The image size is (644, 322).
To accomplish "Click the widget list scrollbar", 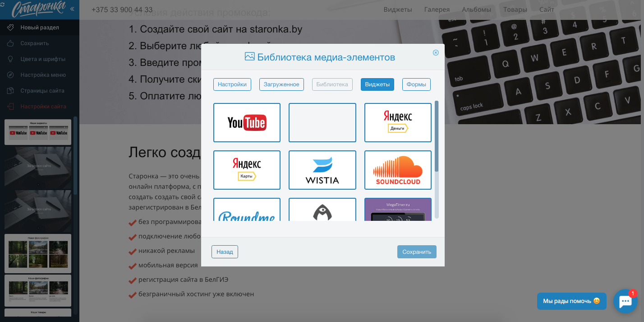I will tap(437, 136).
